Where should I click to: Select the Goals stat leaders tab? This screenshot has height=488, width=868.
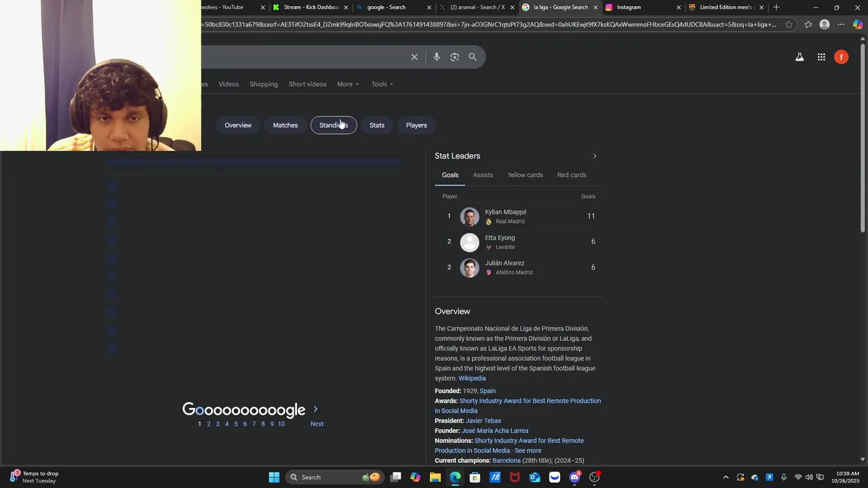[450, 175]
